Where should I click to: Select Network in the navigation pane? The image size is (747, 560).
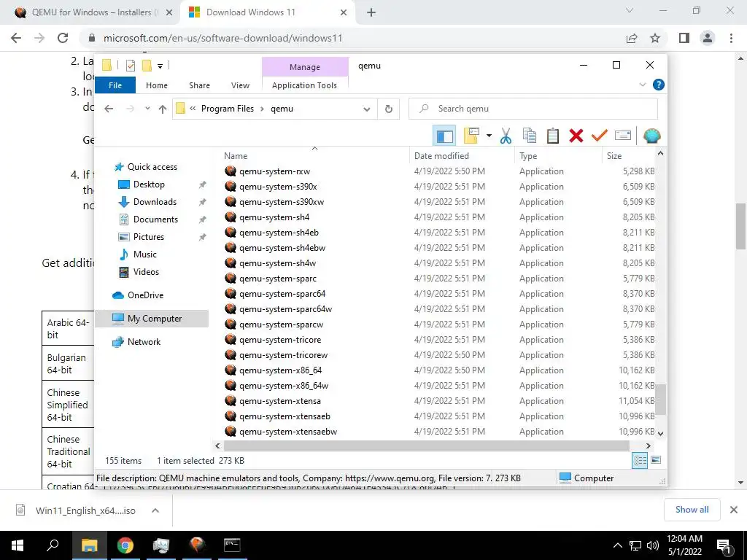point(144,342)
